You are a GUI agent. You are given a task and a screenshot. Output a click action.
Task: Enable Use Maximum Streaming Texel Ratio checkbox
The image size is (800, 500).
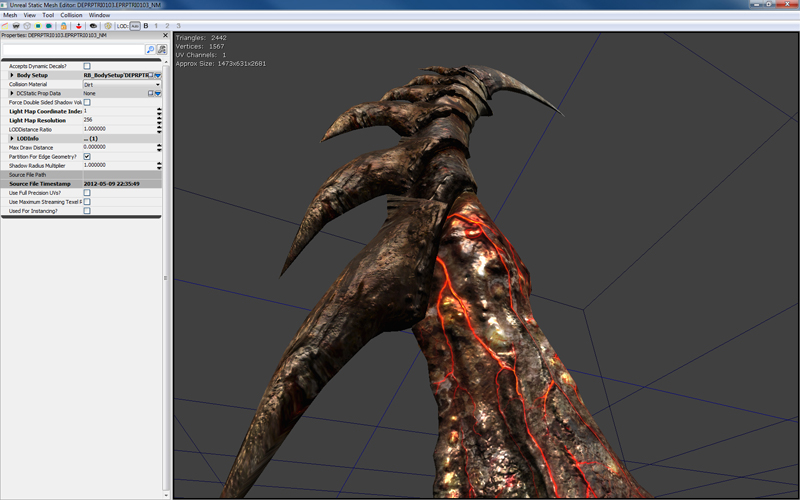click(x=87, y=202)
